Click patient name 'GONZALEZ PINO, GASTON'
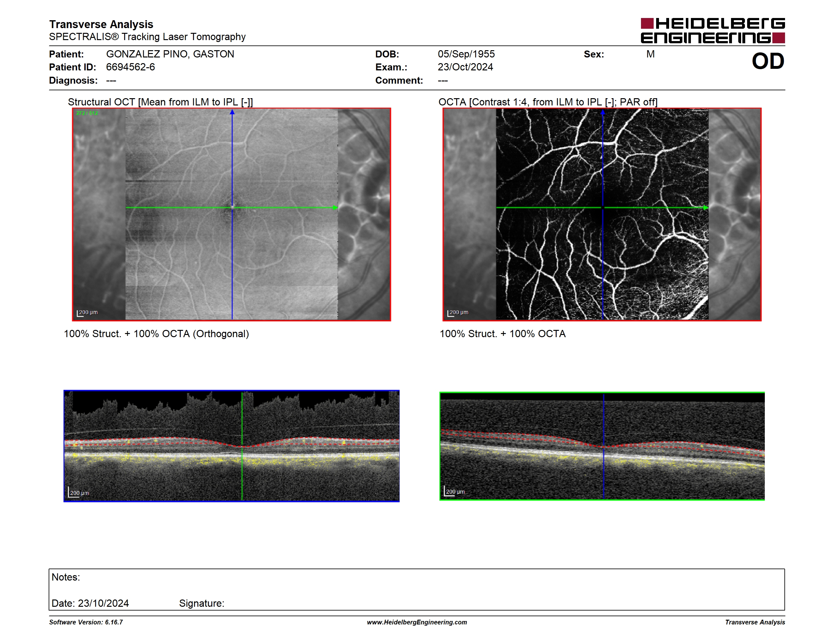Screen dimensions: 834x644 [x=170, y=54]
